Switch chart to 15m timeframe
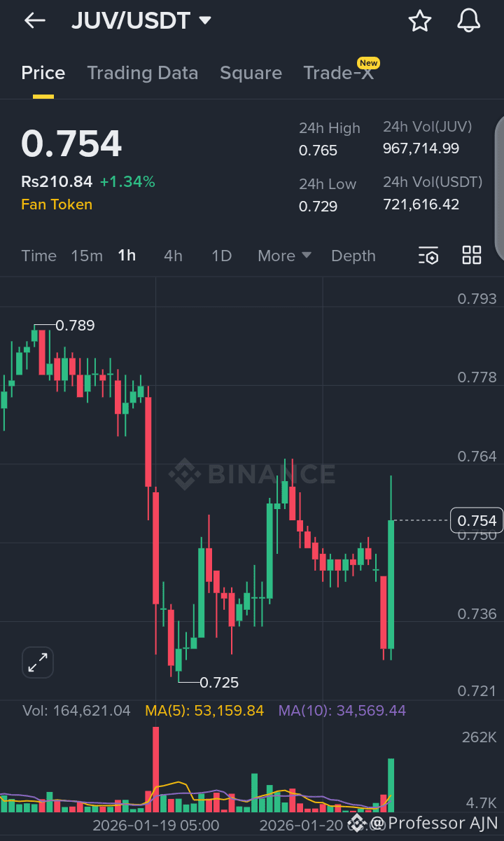 (87, 256)
